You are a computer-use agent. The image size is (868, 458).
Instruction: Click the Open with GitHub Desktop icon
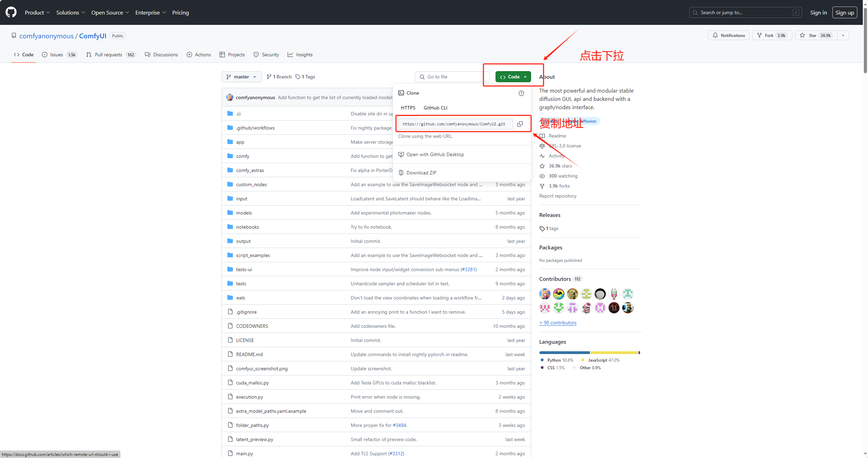tap(401, 154)
